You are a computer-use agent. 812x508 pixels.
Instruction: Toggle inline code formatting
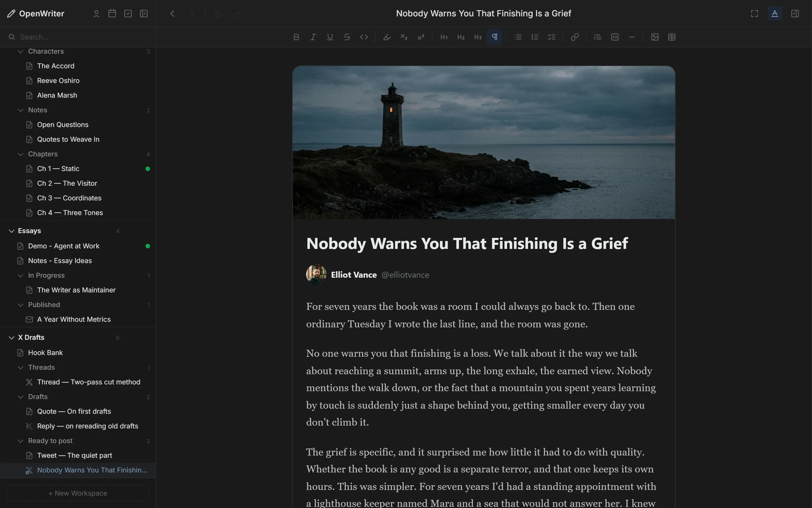[364, 37]
